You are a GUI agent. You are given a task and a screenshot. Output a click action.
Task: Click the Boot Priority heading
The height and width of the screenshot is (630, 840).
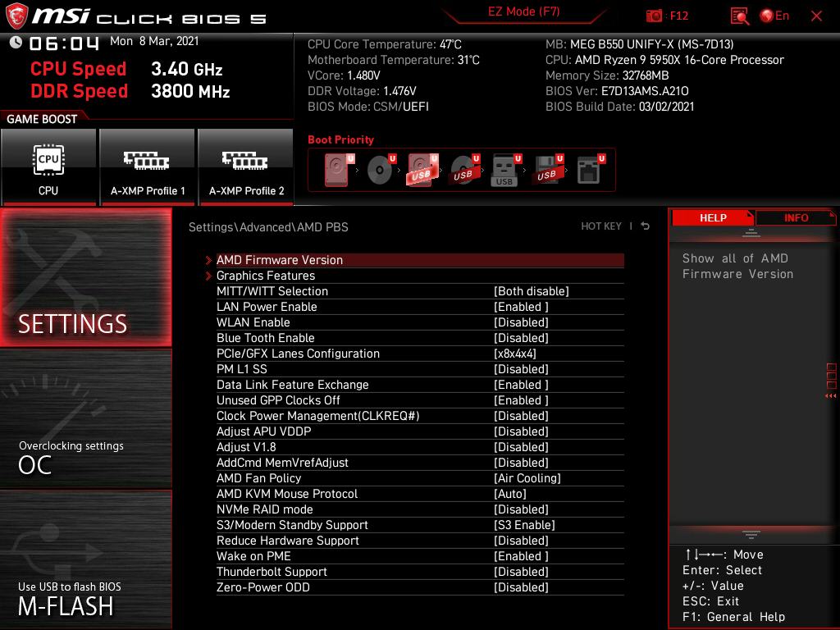coord(340,139)
